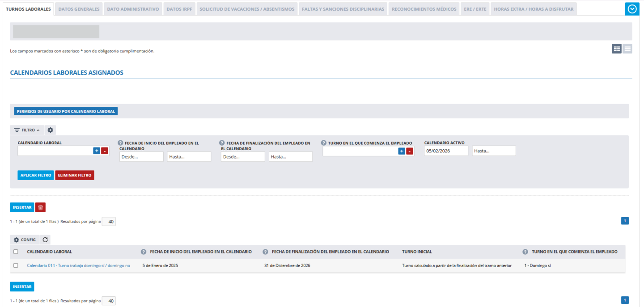Click the Calendario Activo date field 05/02/2026

(x=446, y=151)
